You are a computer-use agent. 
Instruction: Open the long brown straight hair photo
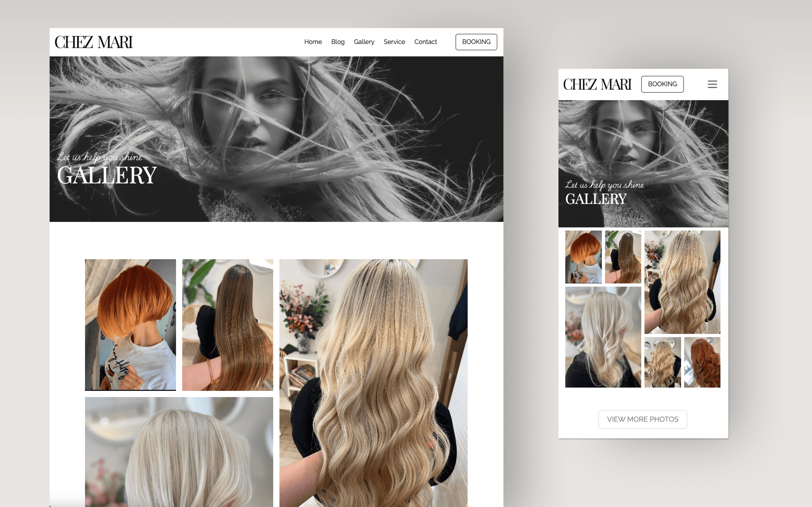[227, 325]
